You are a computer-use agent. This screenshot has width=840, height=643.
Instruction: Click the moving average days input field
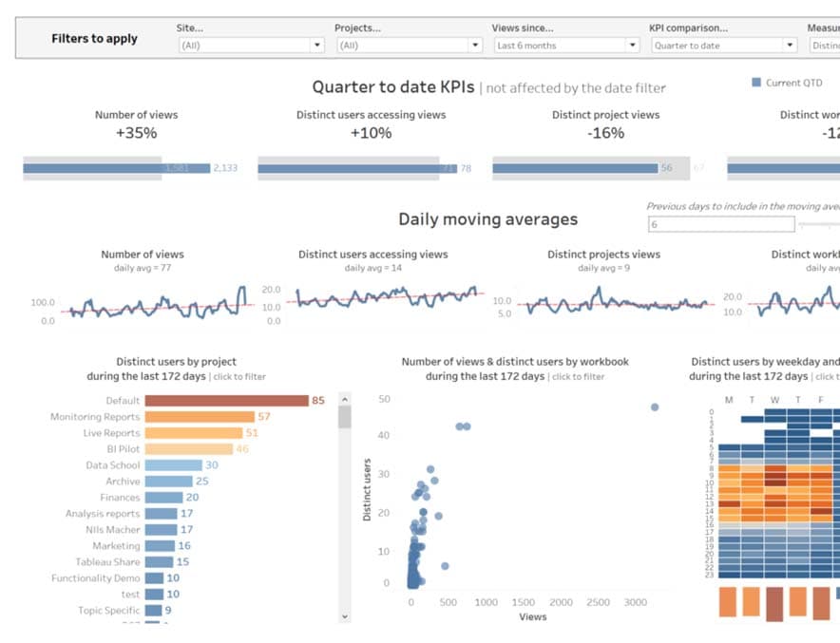[718, 225]
